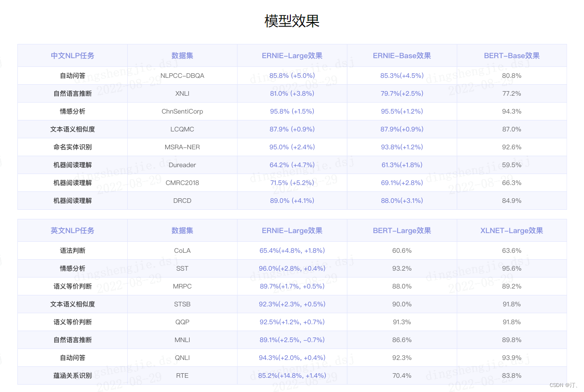
Task: Select the "中文NLP任务" column header
Action: click(72, 55)
